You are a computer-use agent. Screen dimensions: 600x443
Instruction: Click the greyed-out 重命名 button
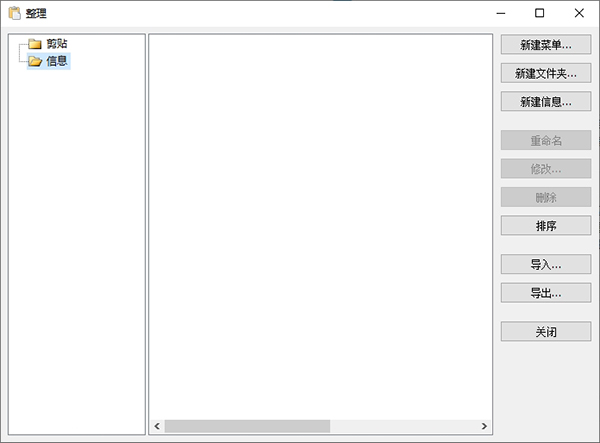[x=546, y=141]
